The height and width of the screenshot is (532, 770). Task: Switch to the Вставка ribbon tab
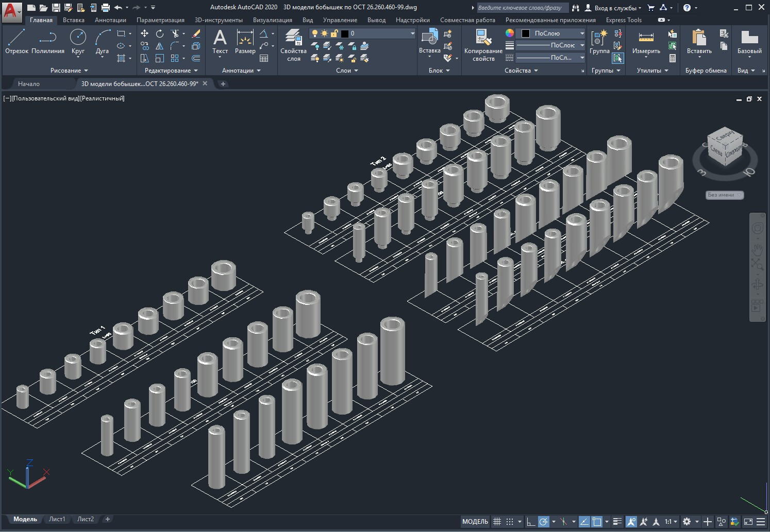(74, 20)
